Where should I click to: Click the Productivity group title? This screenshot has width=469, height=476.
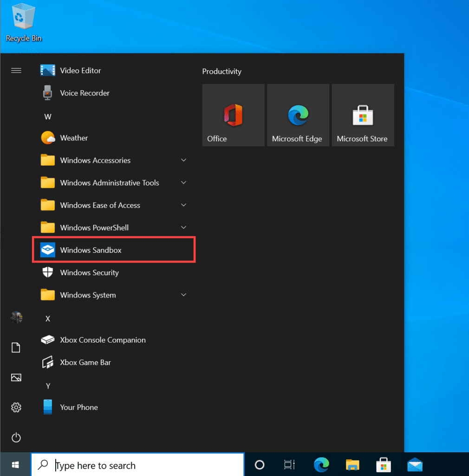[x=221, y=71]
